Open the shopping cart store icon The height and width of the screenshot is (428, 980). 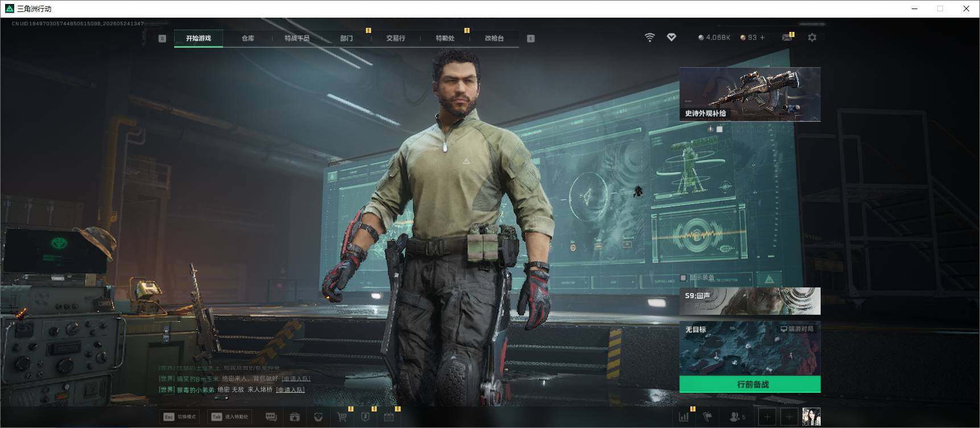pyautogui.click(x=342, y=417)
